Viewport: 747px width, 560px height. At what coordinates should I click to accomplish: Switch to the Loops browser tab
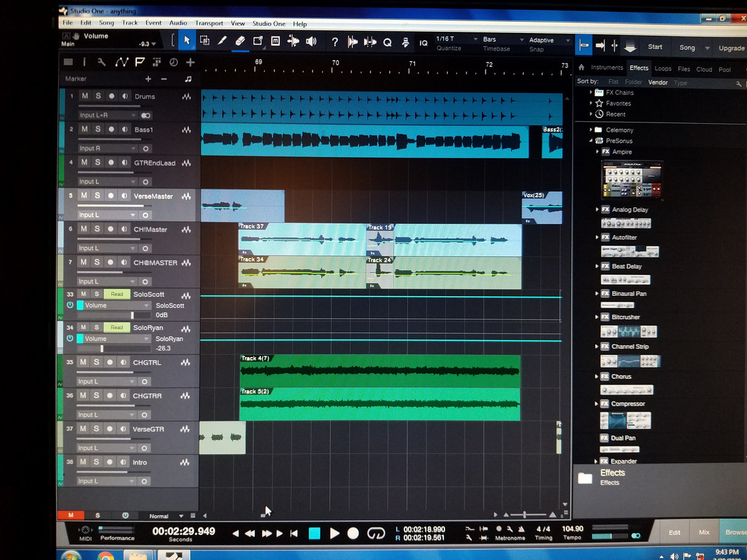click(x=663, y=69)
